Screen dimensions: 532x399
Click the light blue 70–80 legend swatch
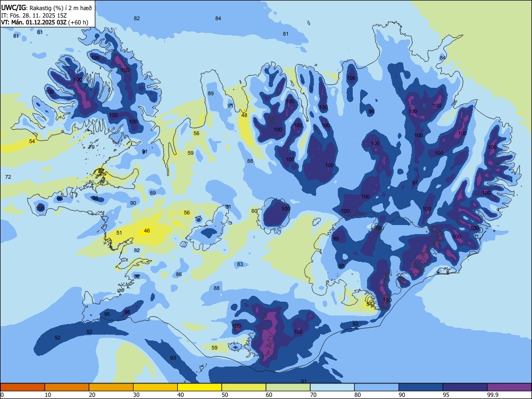pyautogui.click(x=332, y=387)
